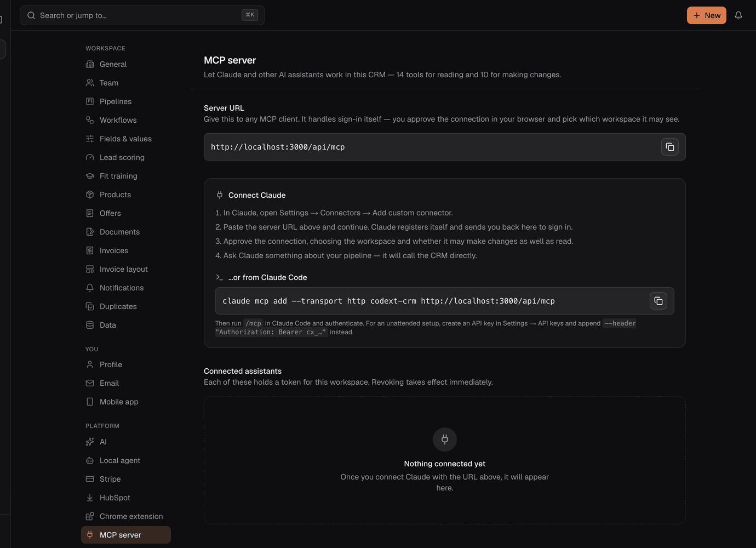The width and height of the screenshot is (756, 548).
Task: Select Fields & values in sidebar
Action: pyautogui.click(x=125, y=139)
